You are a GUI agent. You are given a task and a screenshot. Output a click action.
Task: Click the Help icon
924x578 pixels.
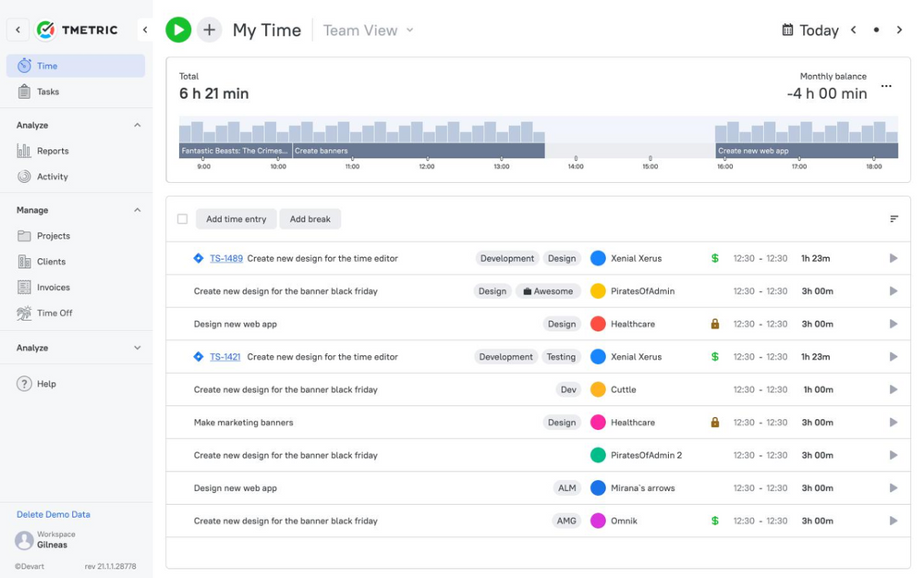[24, 384]
